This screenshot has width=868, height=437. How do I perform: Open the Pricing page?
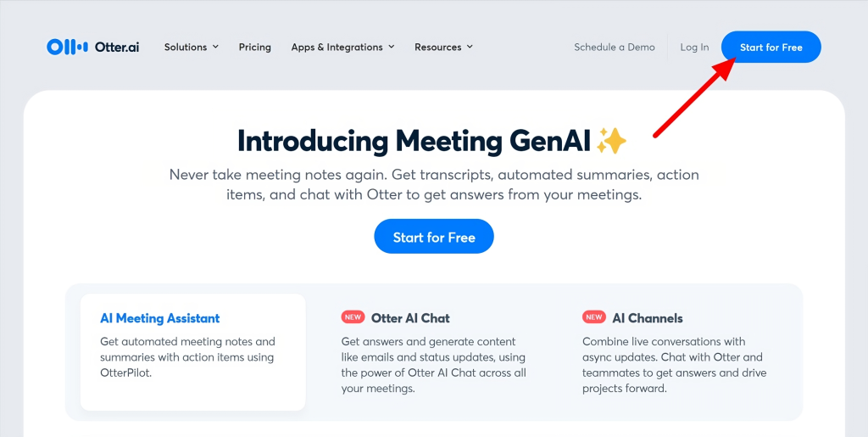(x=255, y=48)
